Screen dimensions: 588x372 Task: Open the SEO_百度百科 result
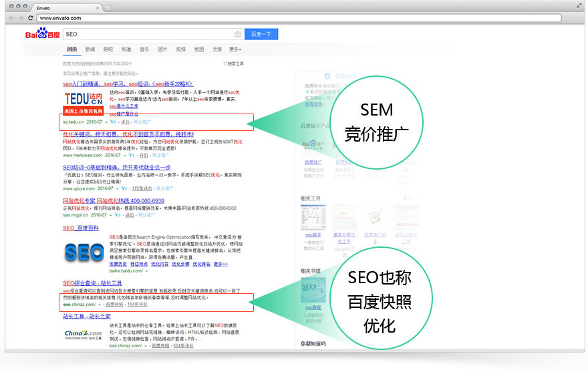tap(81, 228)
